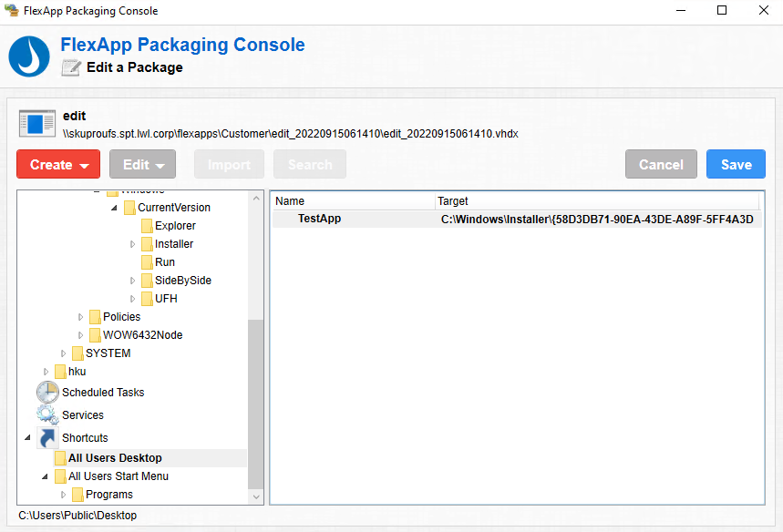Save the package changes

736,164
